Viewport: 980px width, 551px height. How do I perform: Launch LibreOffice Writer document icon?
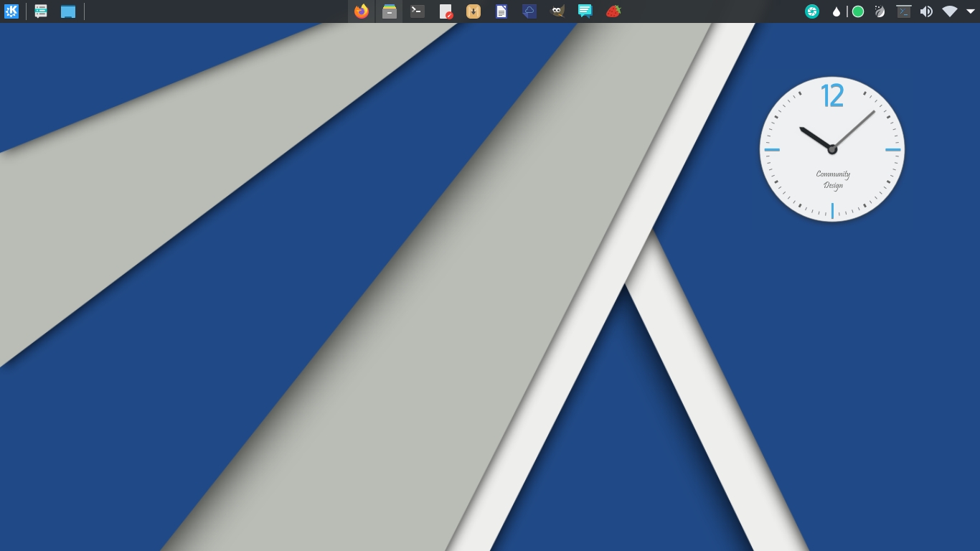[501, 11]
